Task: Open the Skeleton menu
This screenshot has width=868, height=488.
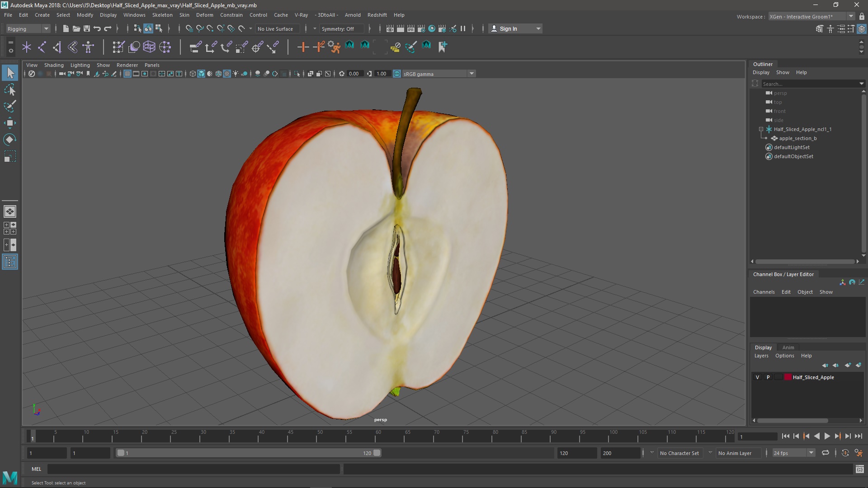Action: pyautogui.click(x=162, y=15)
